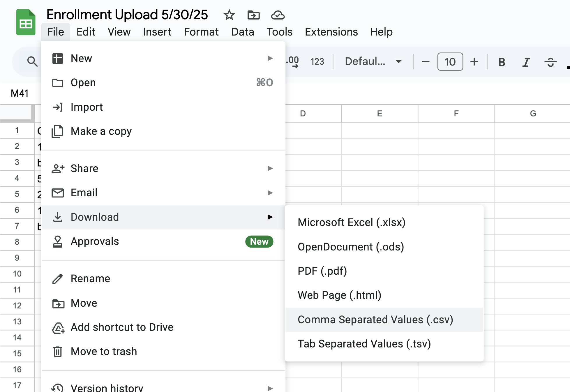
Task: Toggle bold formatting
Action: (502, 62)
